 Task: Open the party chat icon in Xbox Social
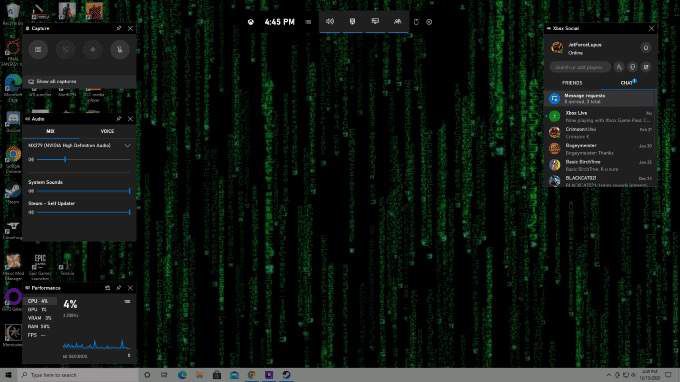click(x=633, y=67)
